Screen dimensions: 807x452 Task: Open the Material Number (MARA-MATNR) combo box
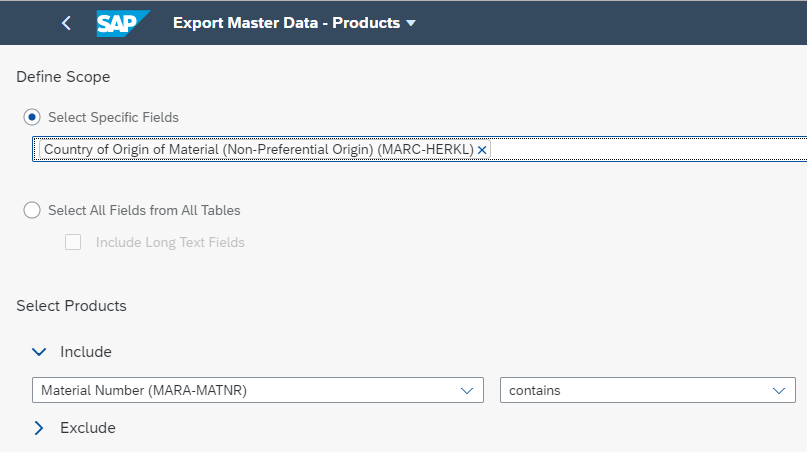tap(258, 390)
